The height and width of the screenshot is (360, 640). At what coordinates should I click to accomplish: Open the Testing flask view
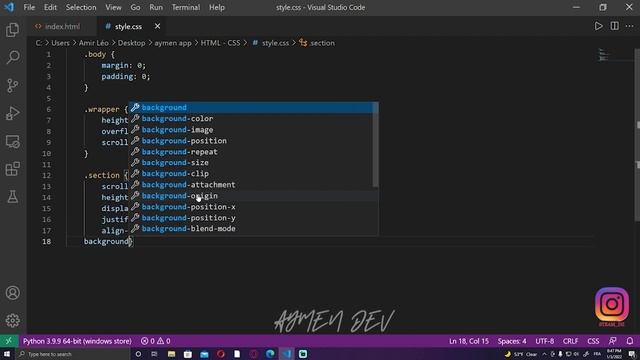tap(13, 197)
